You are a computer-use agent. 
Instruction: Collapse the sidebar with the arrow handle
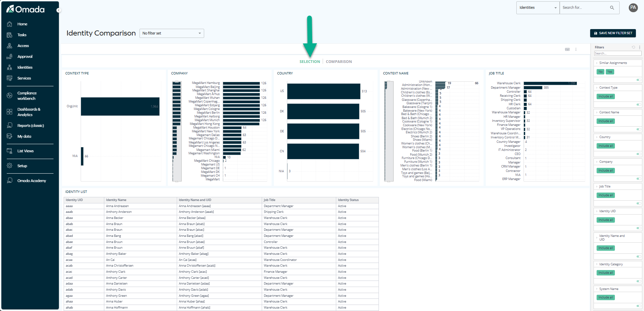pos(58,10)
